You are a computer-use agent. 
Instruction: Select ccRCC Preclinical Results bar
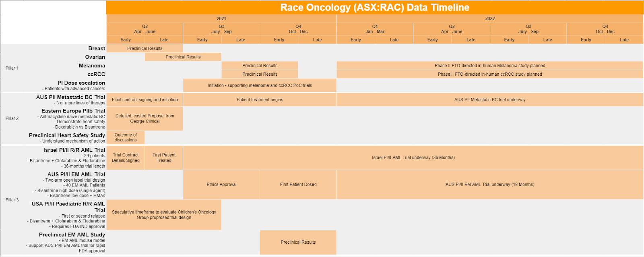(260, 74)
